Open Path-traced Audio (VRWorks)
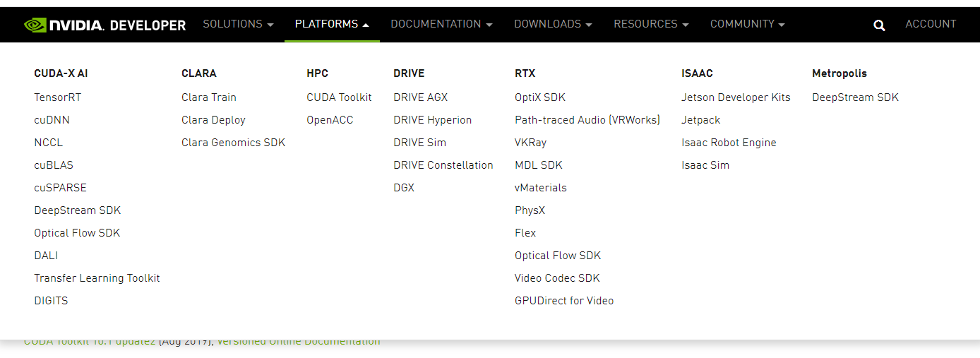The image size is (980, 358). (587, 120)
